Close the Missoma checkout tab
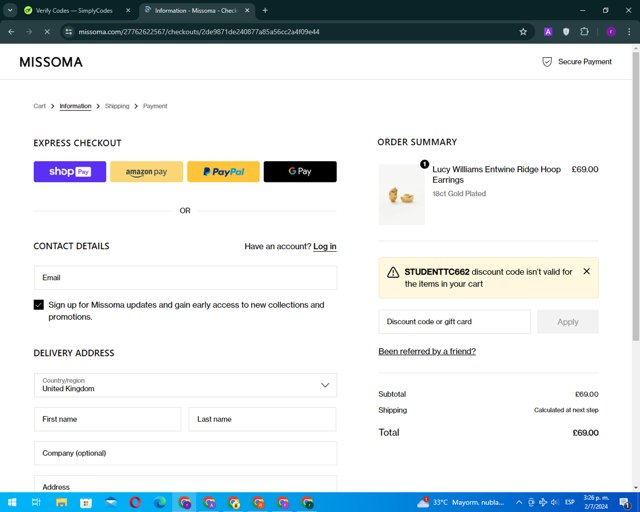This screenshot has height=512, width=640. pyautogui.click(x=247, y=11)
